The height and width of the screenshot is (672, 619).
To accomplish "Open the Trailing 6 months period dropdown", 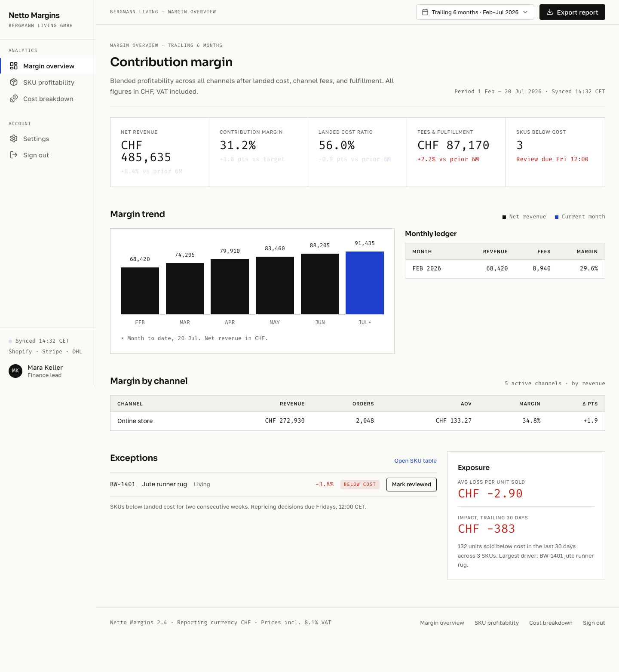I will click(x=475, y=12).
